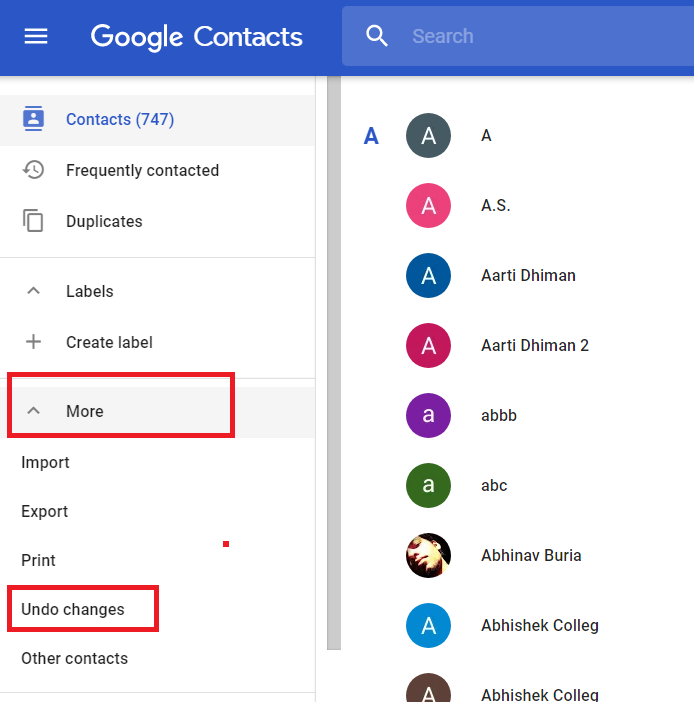Collapse the More section chevron
694x708 pixels.
click(33, 410)
